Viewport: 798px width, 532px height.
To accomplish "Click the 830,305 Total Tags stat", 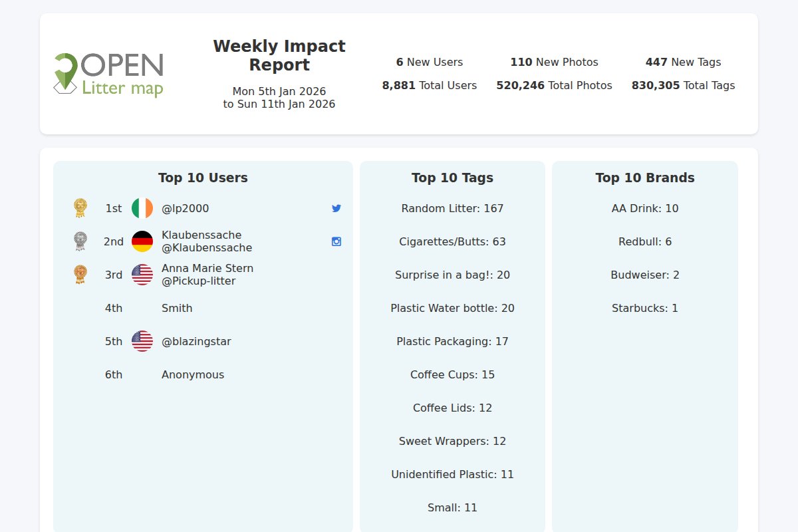I will coord(683,85).
